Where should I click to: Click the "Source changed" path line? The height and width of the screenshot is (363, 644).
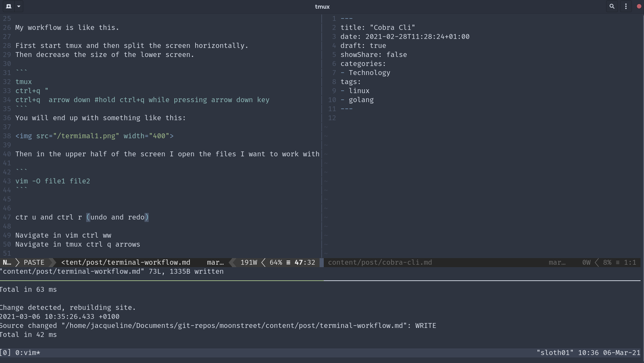click(x=218, y=325)
